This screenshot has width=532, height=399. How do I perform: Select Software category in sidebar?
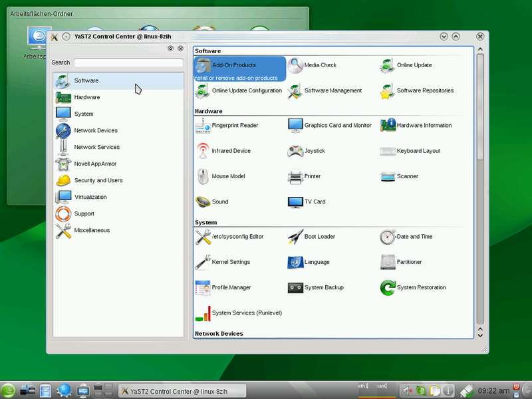point(118,80)
